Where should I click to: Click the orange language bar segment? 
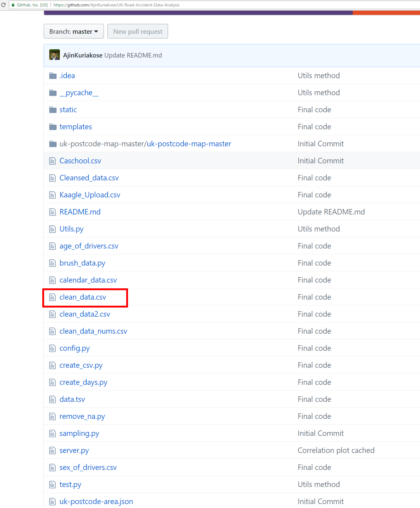(x=386, y=13)
